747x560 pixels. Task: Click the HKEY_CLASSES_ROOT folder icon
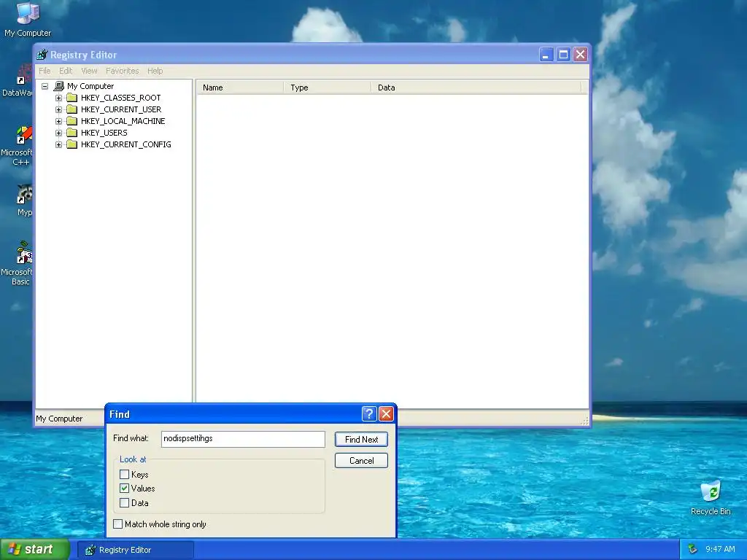(72, 98)
